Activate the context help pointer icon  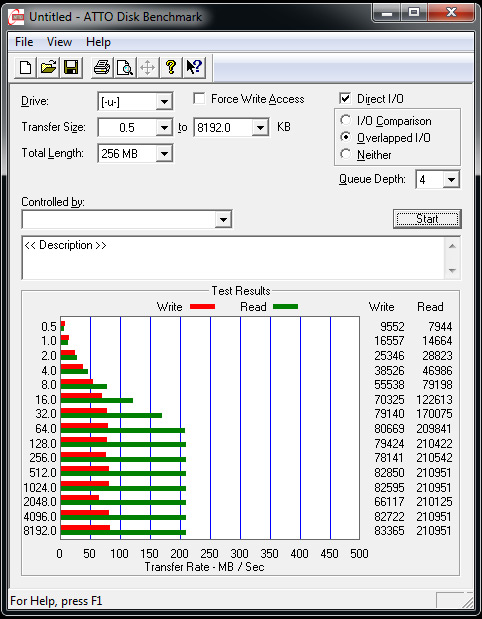(x=194, y=67)
